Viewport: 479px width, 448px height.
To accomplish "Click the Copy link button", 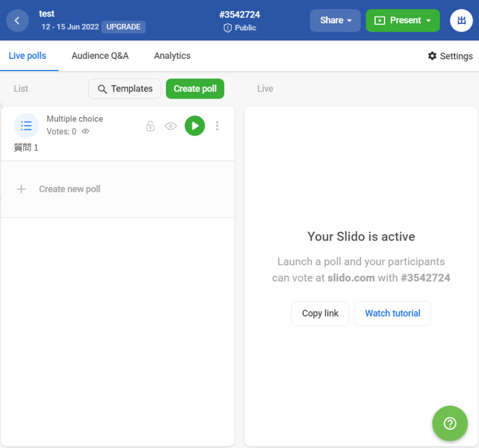I will click(320, 313).
